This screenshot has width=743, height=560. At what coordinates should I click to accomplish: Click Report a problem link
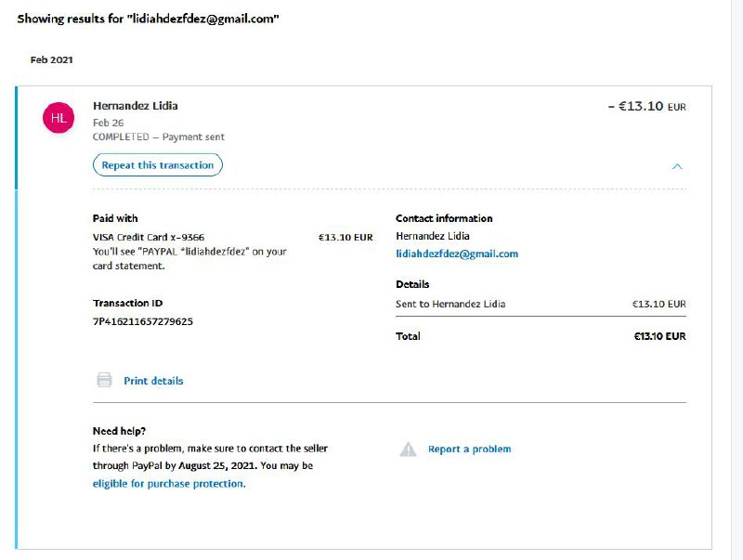click(469, 449)
